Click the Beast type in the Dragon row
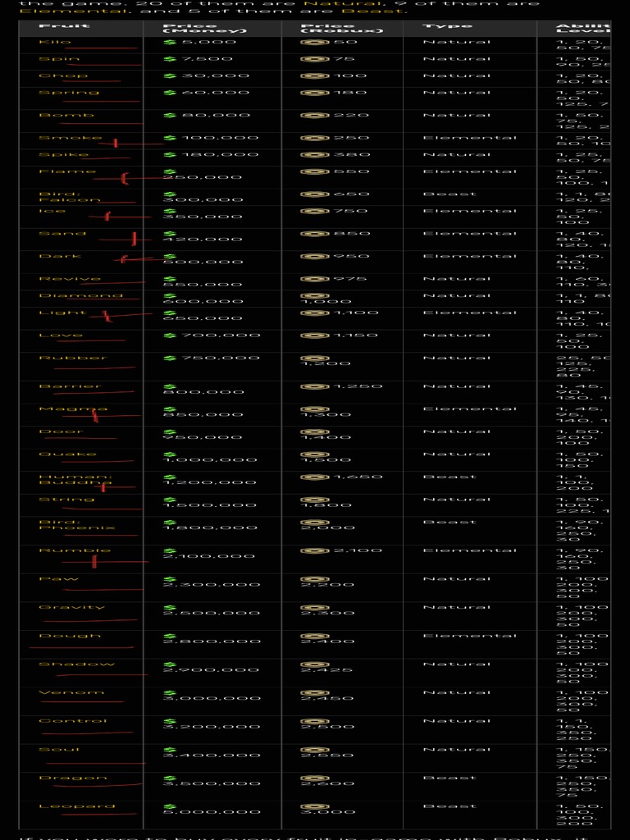The height and width of the screenshot is (840, 630). pos(449,778)
